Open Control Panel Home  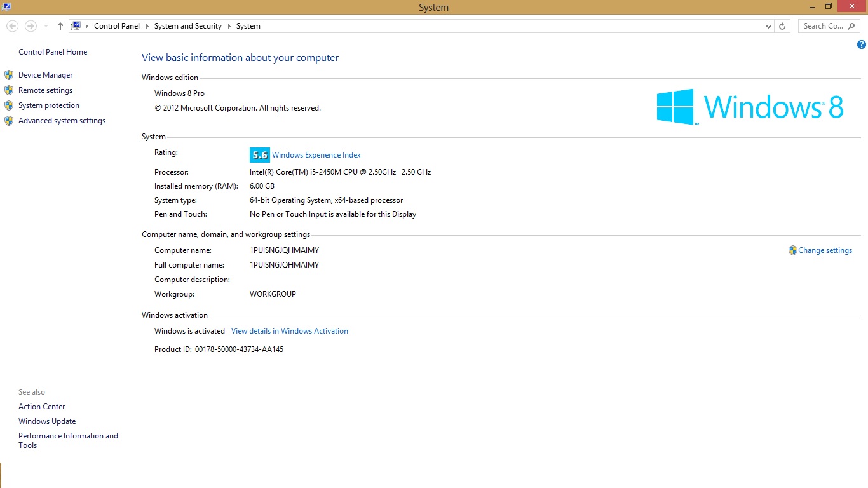pyautogui.click(x=53, y=52)
